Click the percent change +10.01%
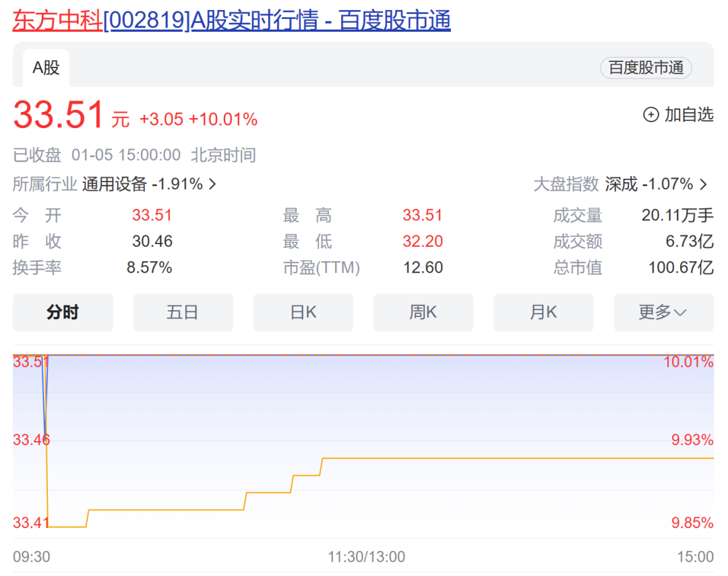This screenshot has height=576, width=728. tap(223, 119)
